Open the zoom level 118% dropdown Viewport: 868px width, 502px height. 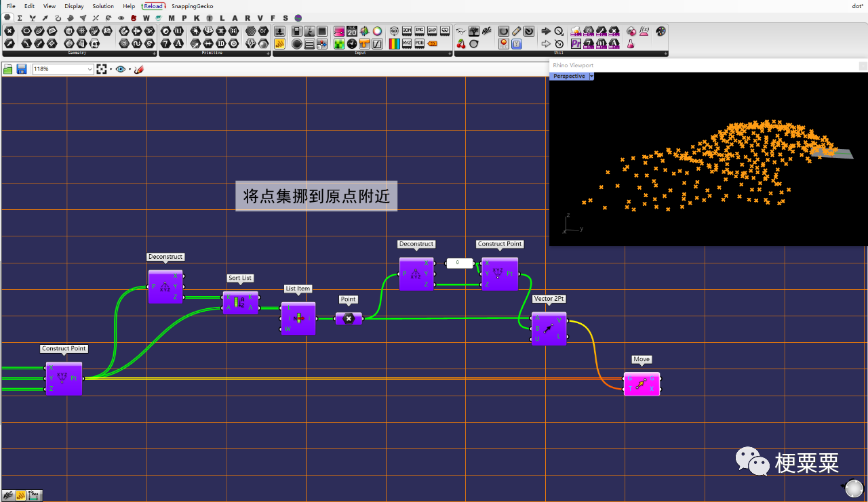pyautogui.click(x=63, y=69)
